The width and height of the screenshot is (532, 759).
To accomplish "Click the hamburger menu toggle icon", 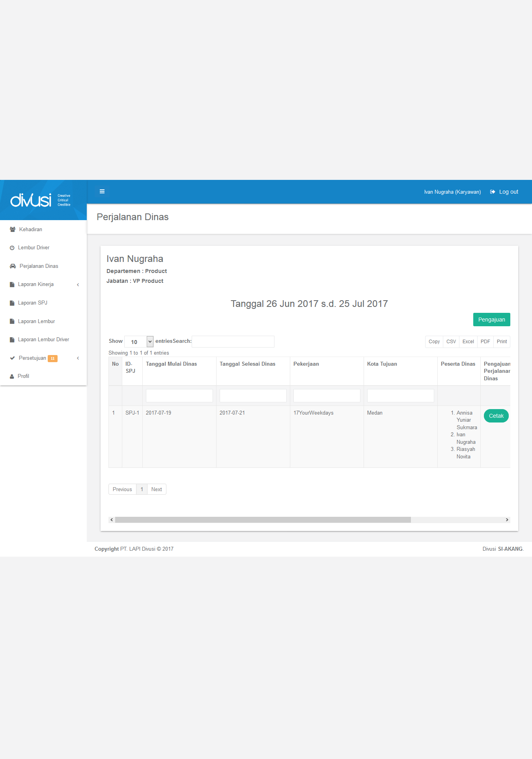I will (102, 191).
